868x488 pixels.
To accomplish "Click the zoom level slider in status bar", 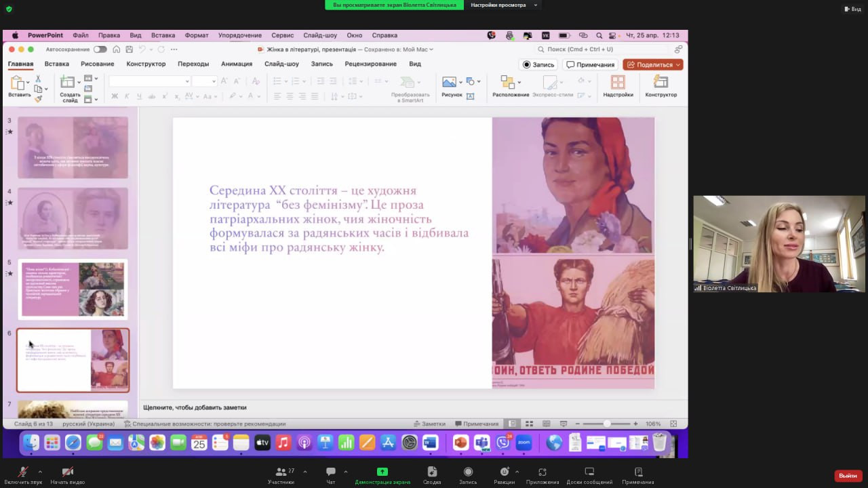I will [607, 424].
